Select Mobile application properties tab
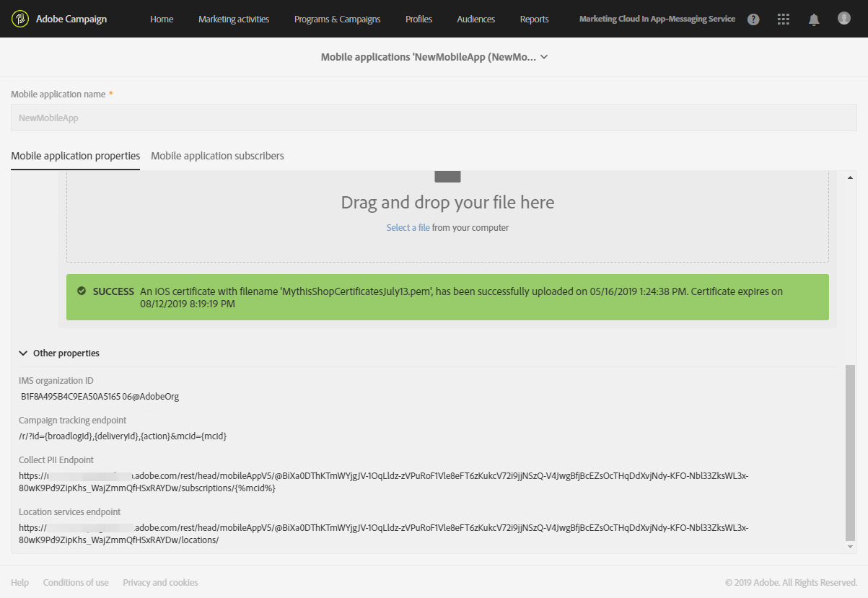The width and height of the screenshot is (868, 598). pos(76,156)
